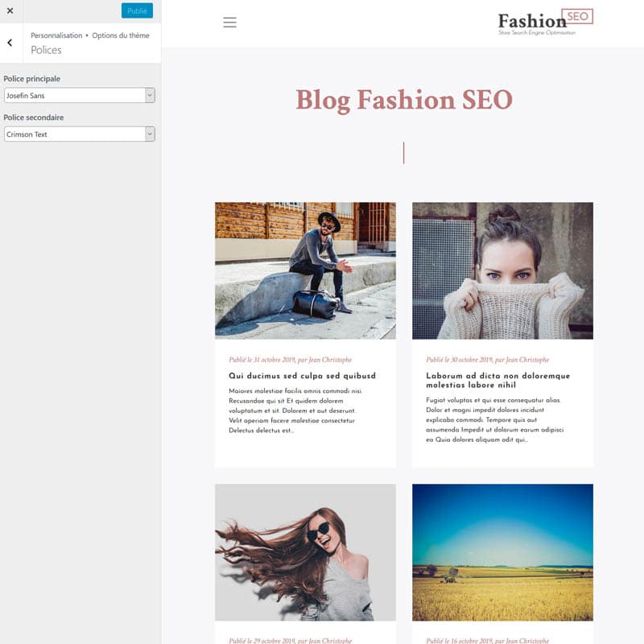Open the Police principale dropdown

point(79,96)
